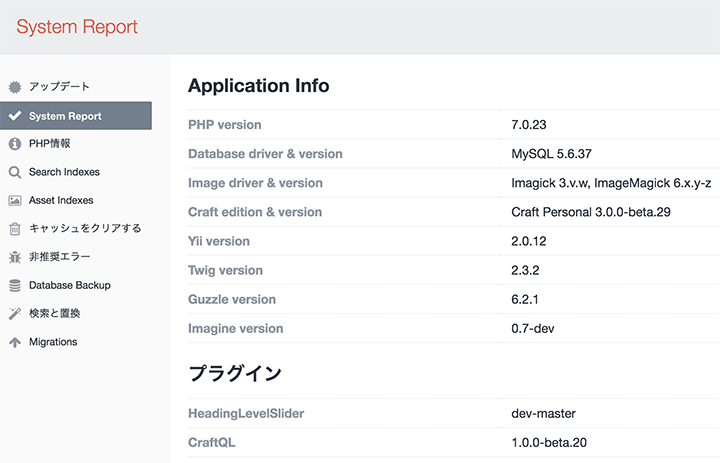Click the PHP version label
720x463 pixels.
pyautogui.click(x=225, y=125)
